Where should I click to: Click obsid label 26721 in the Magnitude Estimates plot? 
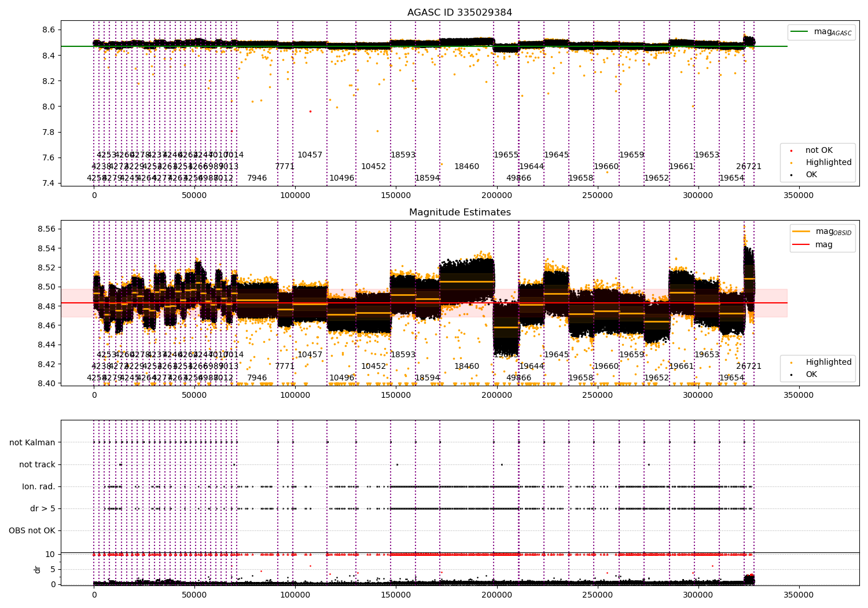pos(749,366)
